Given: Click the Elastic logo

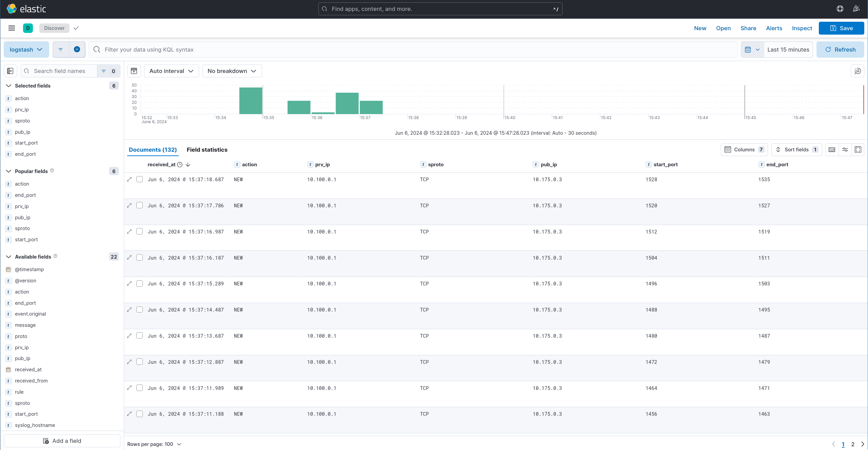Looking at the screenshot, I should coord(26,9).
